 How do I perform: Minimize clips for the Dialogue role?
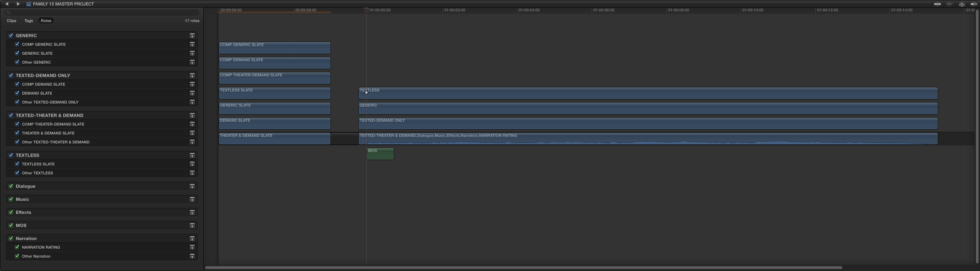point(192,186)
